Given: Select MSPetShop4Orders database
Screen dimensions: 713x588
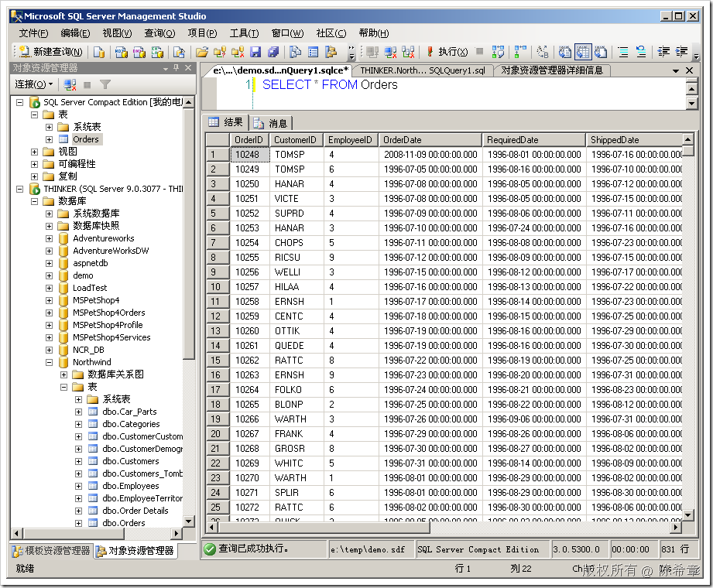Looking at the screenshot, I should tap(108, 313).
